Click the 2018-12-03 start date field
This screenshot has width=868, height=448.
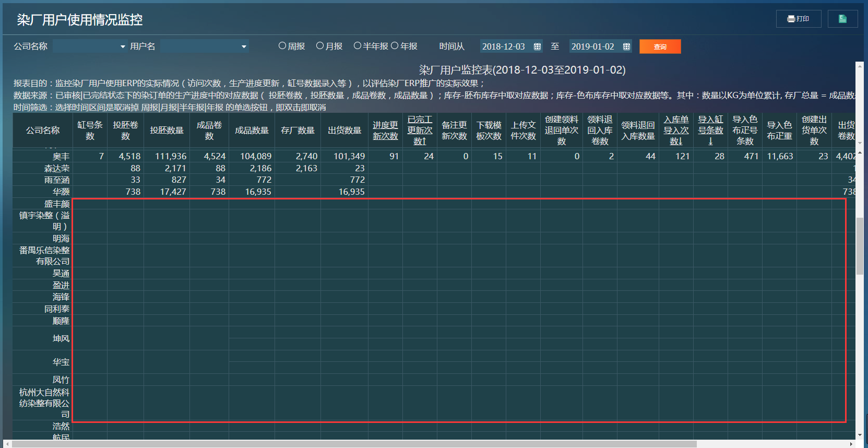pos(504,46)
